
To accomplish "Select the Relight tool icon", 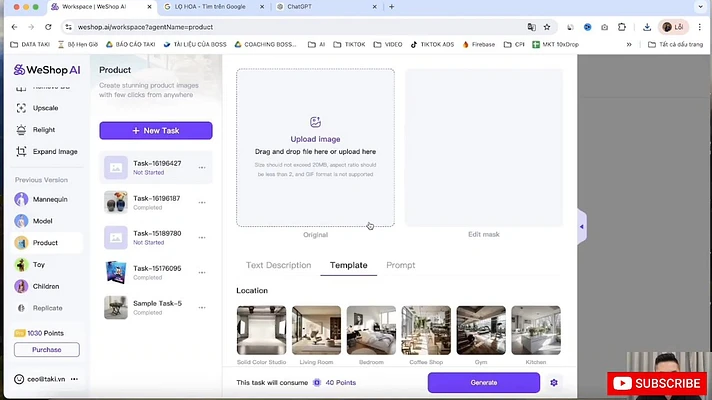I will 21,130.
